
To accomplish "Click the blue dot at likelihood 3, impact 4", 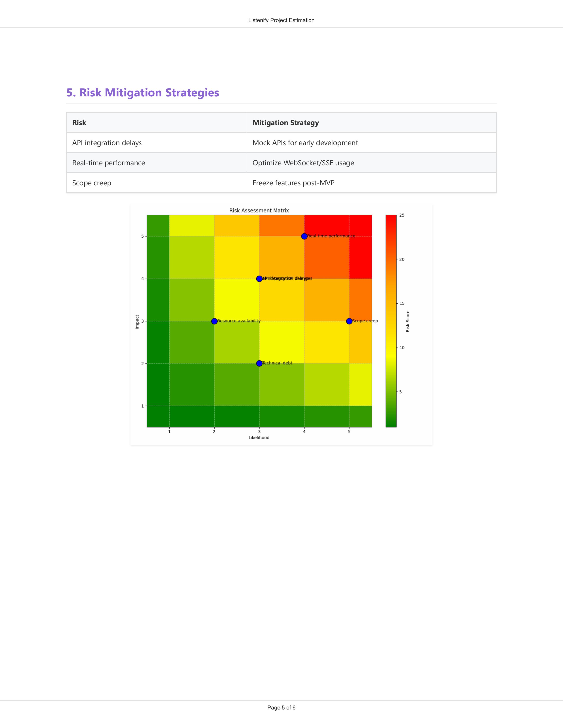I will tap(259, 279).
